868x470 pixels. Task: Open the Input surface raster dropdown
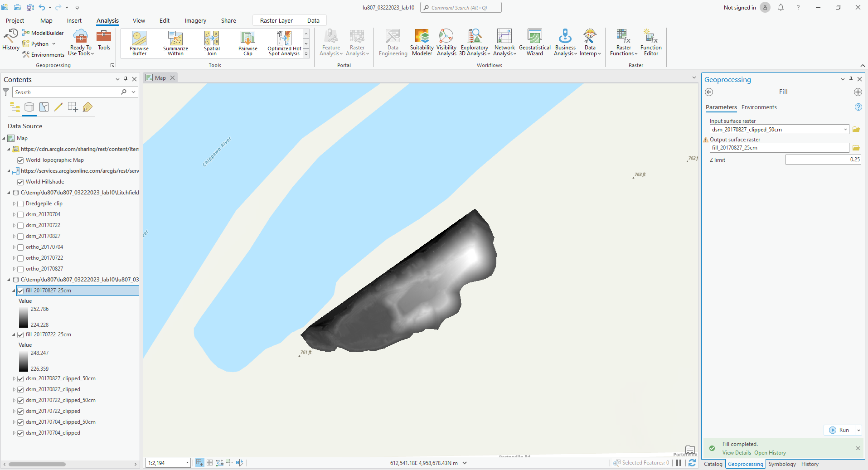click(845, 130)
